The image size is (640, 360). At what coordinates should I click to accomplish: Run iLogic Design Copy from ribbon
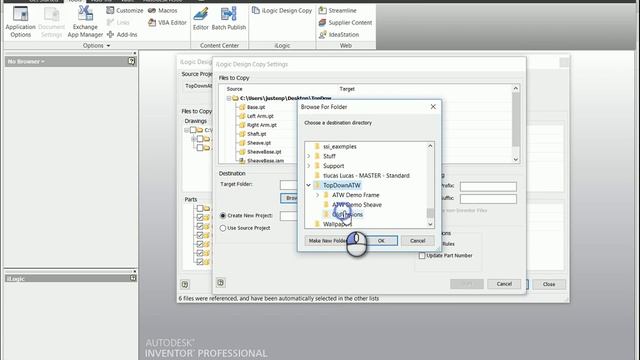282,10
